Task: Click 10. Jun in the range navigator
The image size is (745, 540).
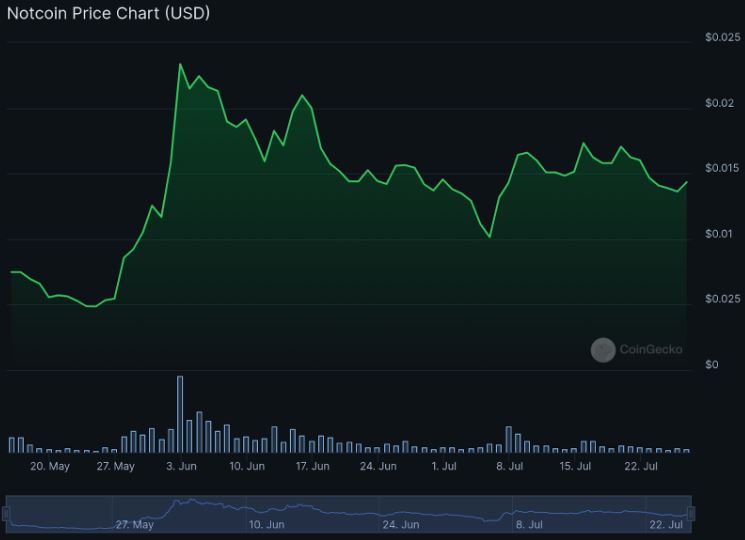Action: tap(267, 524)
